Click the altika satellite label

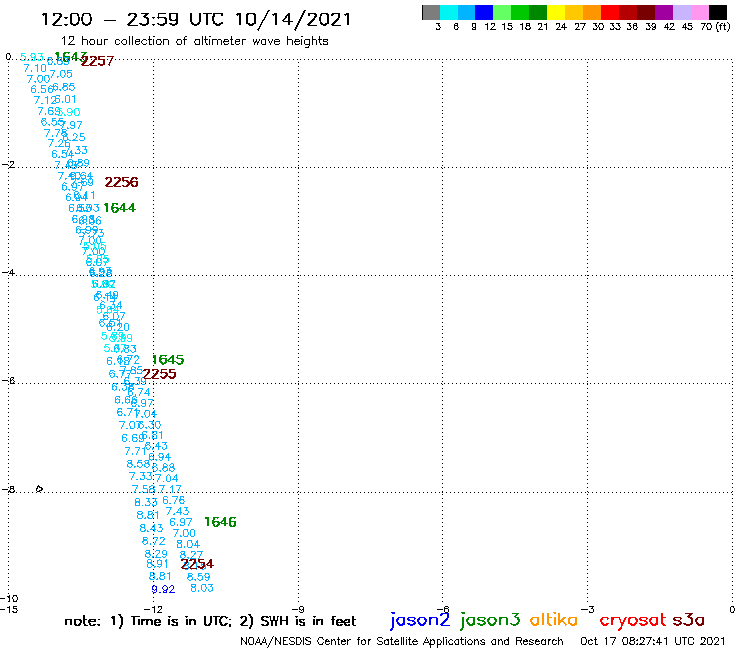point(554,619)
